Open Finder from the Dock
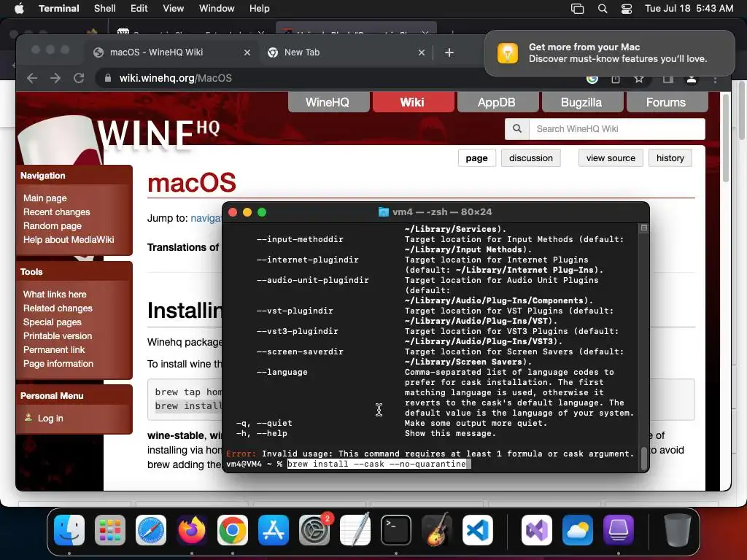This screenshot has width=747, height=560. click(x=69, y=530)
